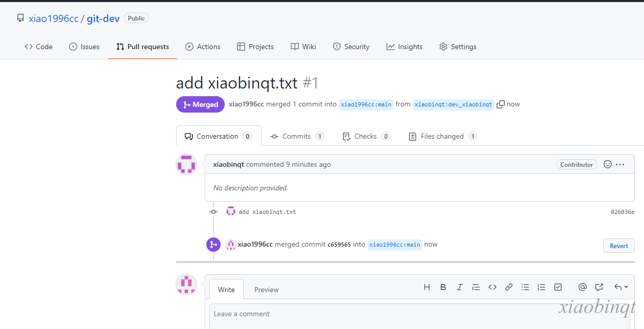Add a link with the chain icon
The image size is (644, 329).
509,287
